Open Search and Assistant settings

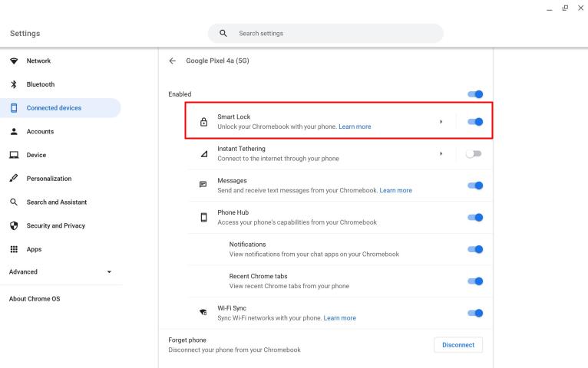60,202
